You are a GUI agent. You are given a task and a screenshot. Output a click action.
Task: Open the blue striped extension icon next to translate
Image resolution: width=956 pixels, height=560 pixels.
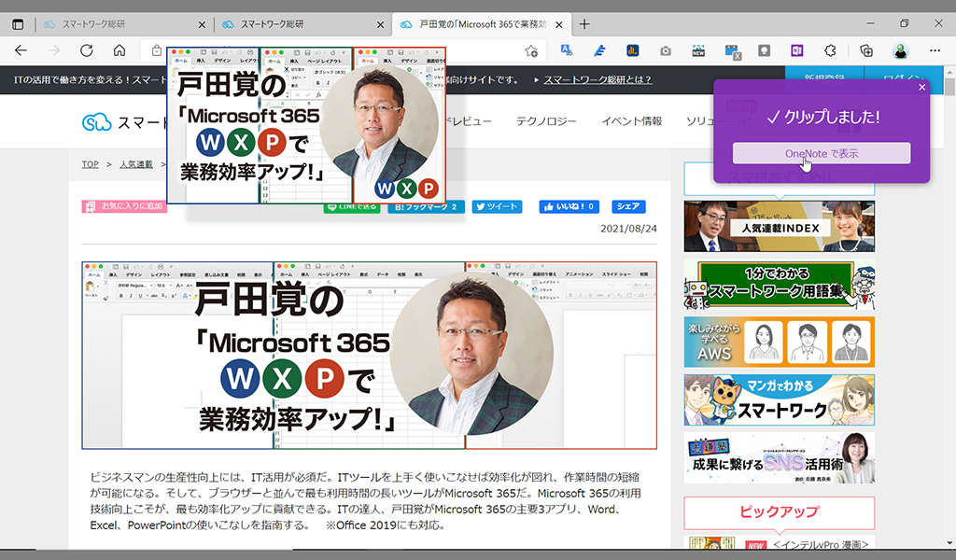(x=600, y=50)
